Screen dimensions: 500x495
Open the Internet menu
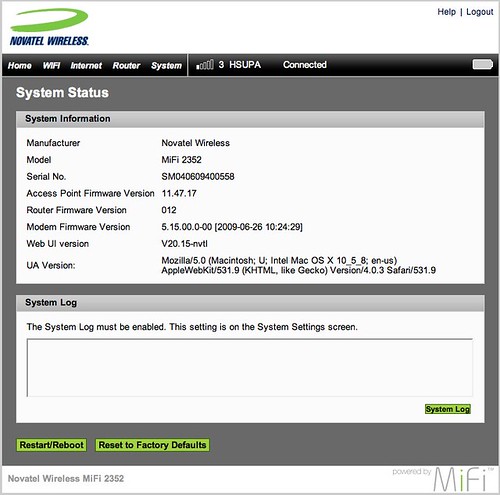pyautogui.click(x=86, y=65)
